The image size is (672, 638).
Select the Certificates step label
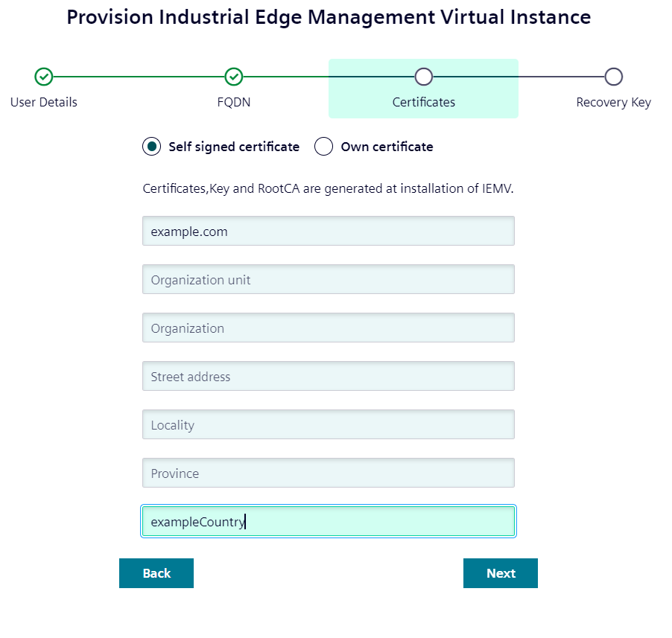pyautogui.click(x=424, y=102)
